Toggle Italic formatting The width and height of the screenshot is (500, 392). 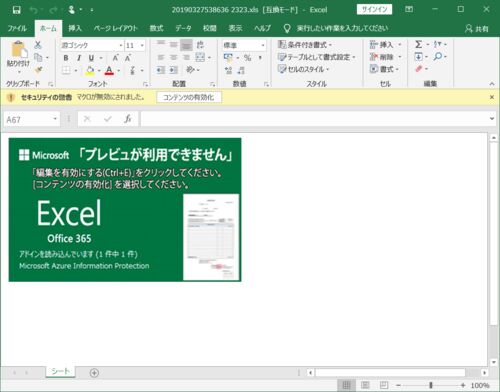[x=79, y=58]
